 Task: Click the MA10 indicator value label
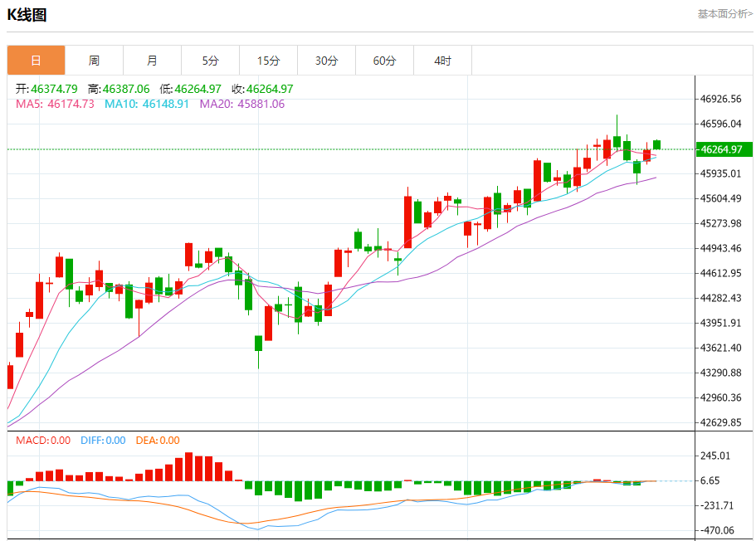click(147, 104)
